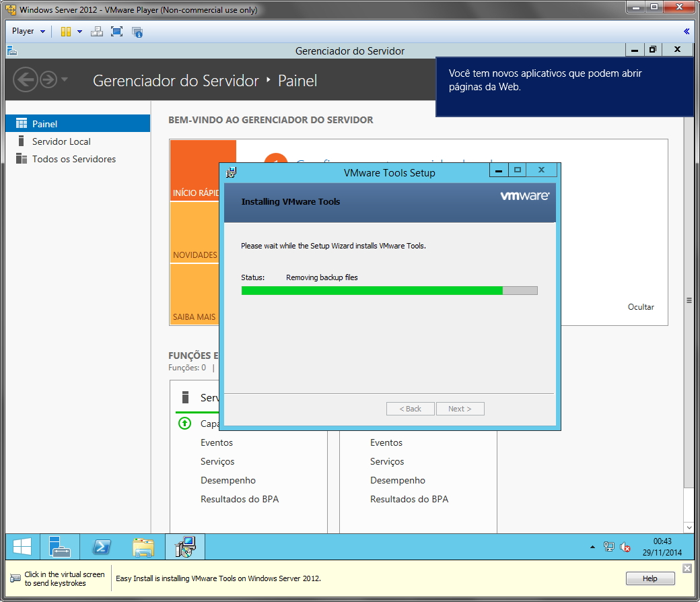Click the muted volume tray icon
700x602 pixels.
click(x=625, y=547)
